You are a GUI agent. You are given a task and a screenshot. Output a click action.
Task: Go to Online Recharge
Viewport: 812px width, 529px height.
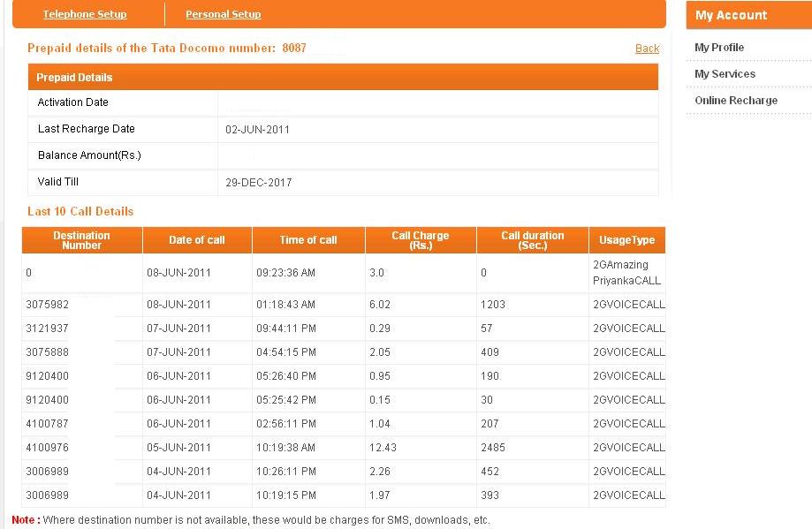coord(736,101)
